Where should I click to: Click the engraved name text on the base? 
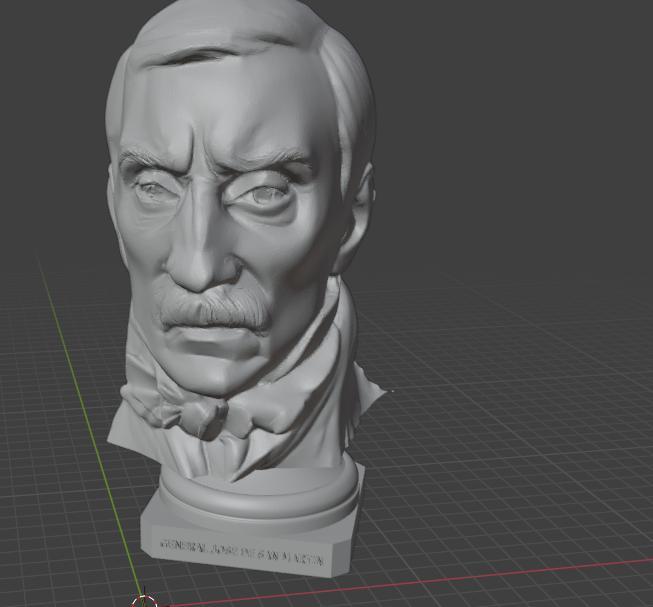(x=242, y=552)
